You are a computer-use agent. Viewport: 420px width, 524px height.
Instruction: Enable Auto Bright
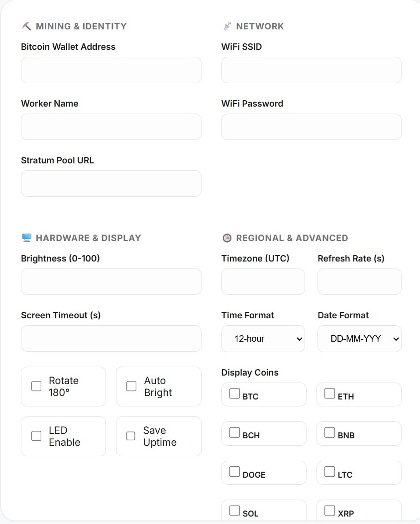(x=131, y=386)
